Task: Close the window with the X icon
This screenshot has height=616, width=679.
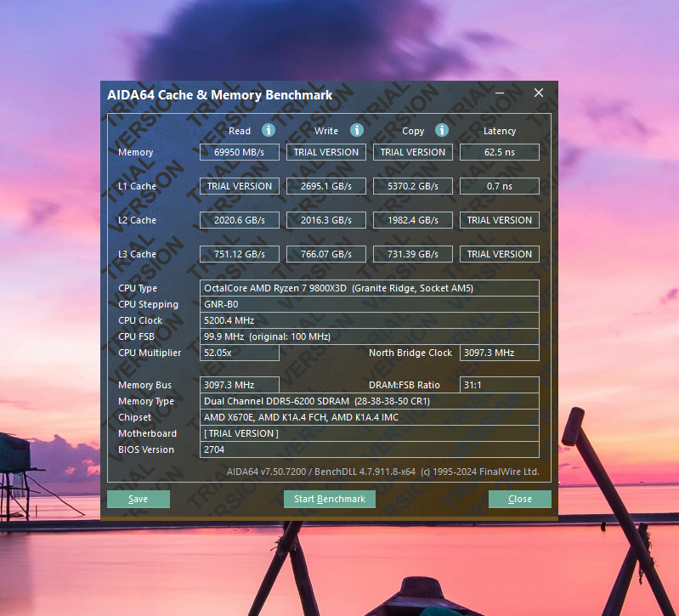Action: [539, 93]
